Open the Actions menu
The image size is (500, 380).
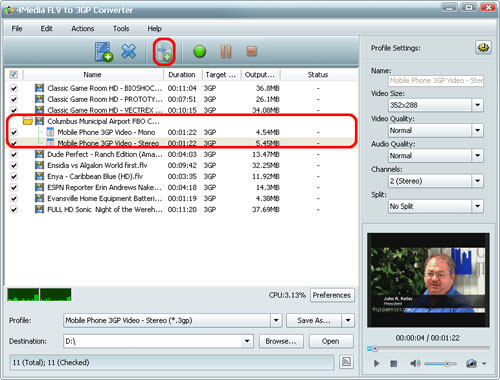[x=83, y=28]
